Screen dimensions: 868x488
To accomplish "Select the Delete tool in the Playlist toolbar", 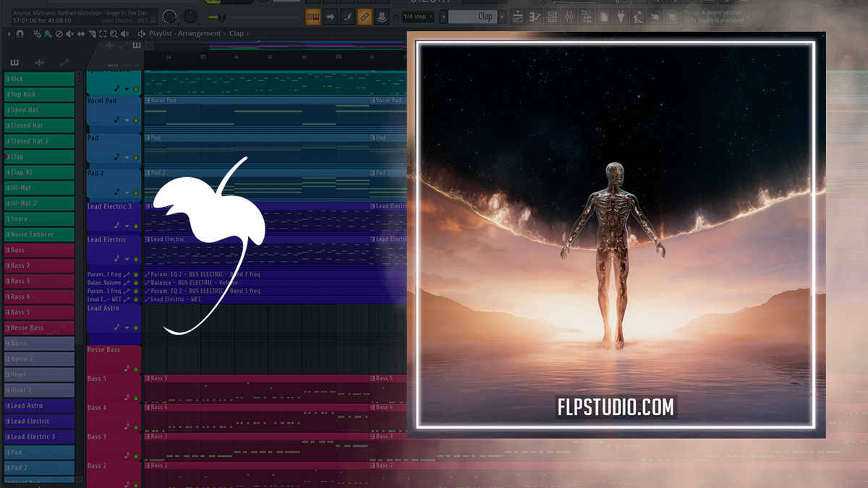I will 59,34.
